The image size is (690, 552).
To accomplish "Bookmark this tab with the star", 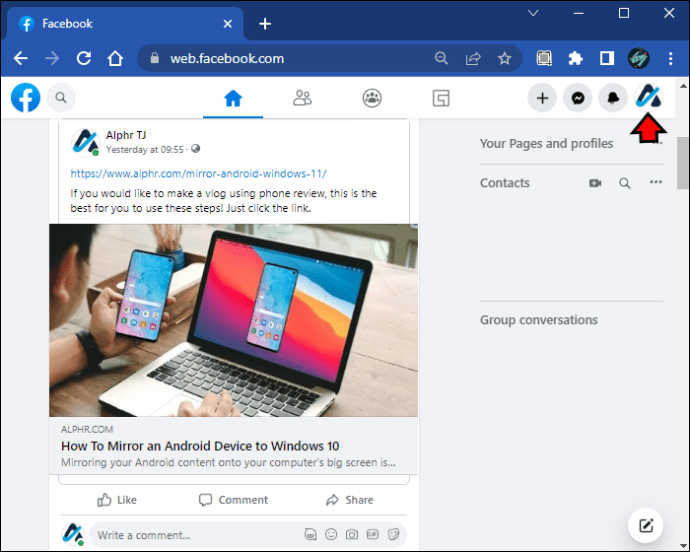I will click(504, 58).
